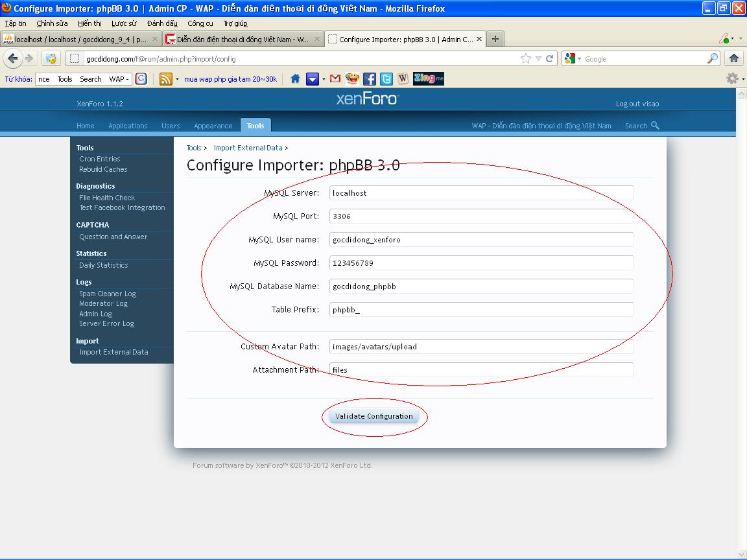Viewport: 747px width, 560px height.
Task: Switch to the localhost phpMyAdmin browser tab
Action: 80,39
